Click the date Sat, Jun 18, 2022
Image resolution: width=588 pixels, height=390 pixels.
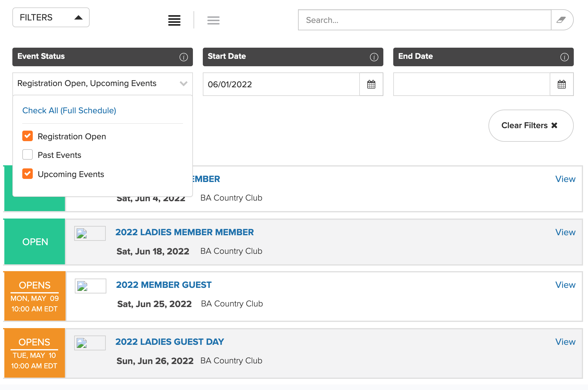tap(153, 251)
